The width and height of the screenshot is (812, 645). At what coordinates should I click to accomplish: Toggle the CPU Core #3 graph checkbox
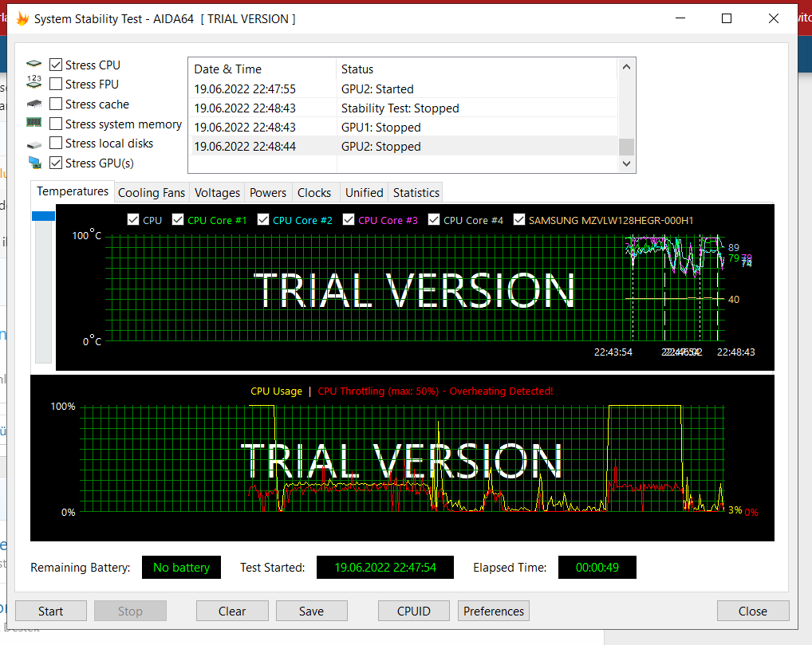pyautogui.click(x=349, y=219)
